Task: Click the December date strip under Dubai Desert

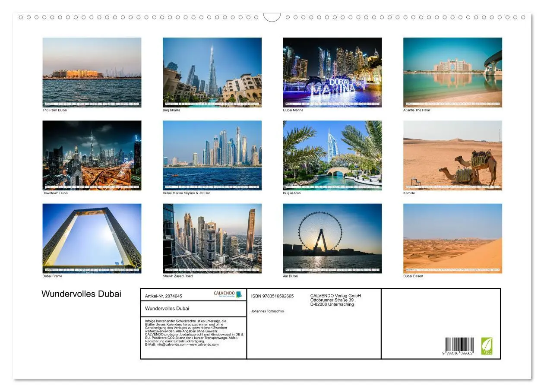Action: (x=453, y=269)
